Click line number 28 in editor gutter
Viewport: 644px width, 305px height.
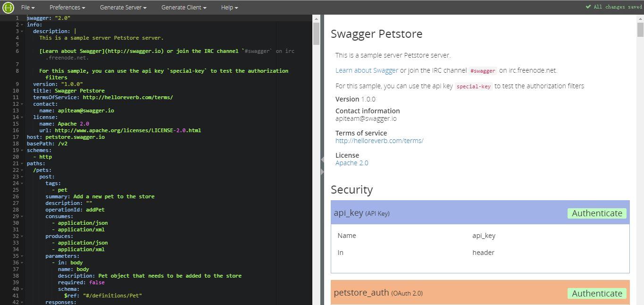pos(16,210)
